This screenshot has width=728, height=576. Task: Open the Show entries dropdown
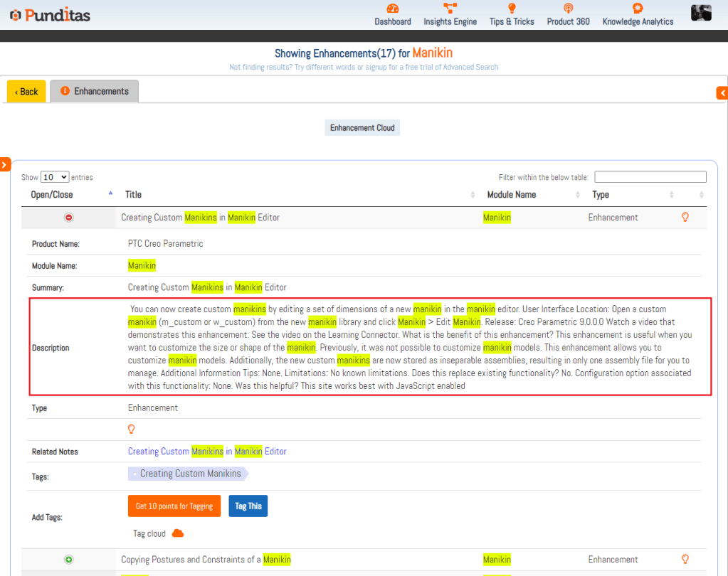coord(54,177)
